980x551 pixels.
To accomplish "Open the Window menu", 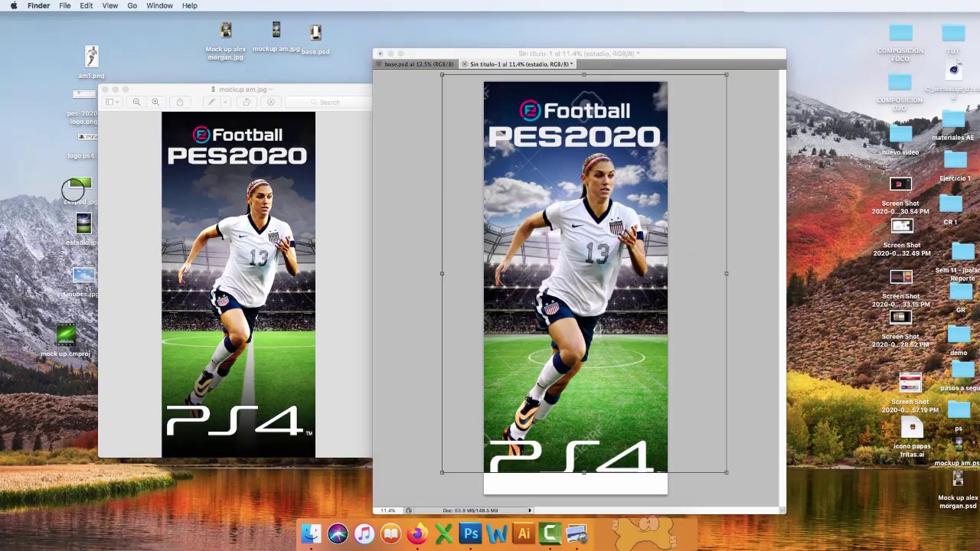I will [x=159, y=5].
